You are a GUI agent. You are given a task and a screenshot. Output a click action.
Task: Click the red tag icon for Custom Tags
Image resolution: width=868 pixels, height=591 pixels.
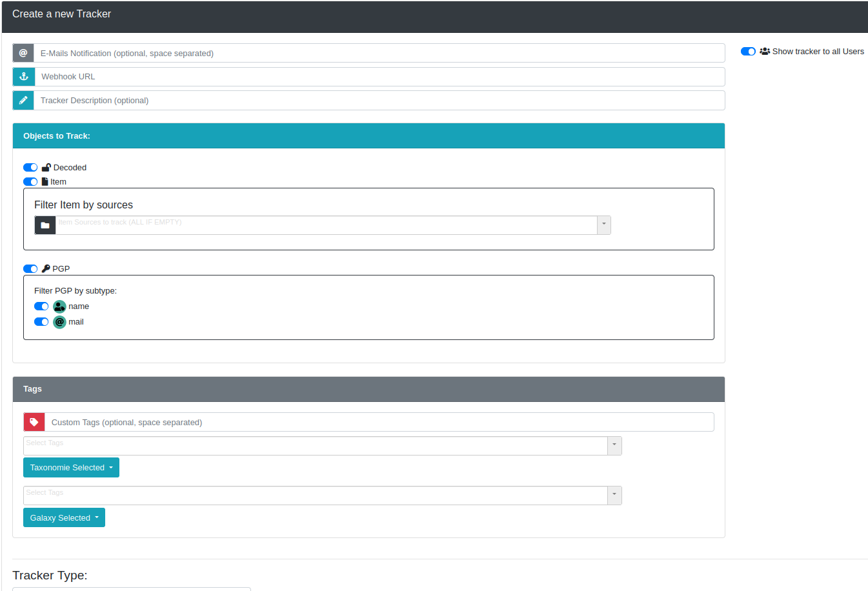click(x=34, y=422)
